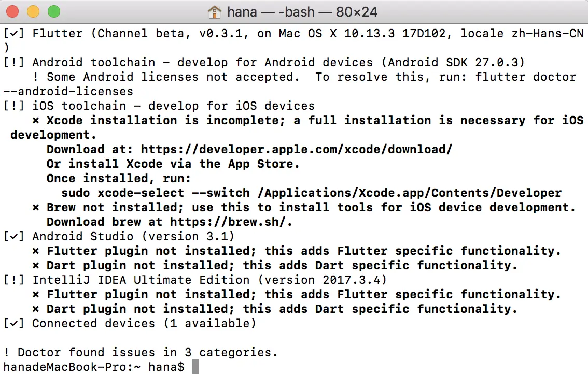Click the terminal cursor block at the prompt

[195, 367]
